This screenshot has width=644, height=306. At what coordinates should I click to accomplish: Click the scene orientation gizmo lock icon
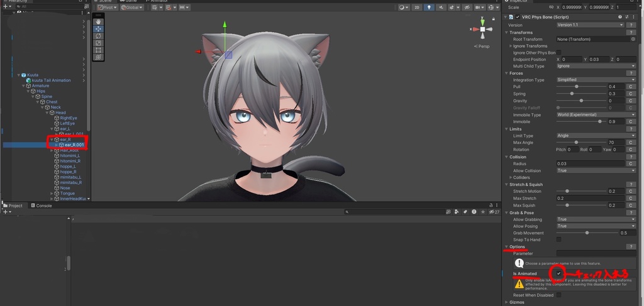[494, 19]
